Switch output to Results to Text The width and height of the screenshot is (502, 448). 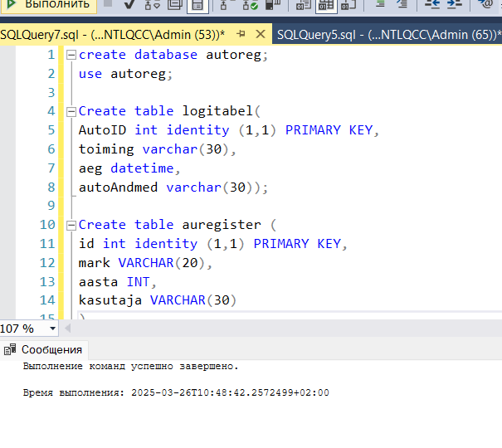click(x=303, y=5)
